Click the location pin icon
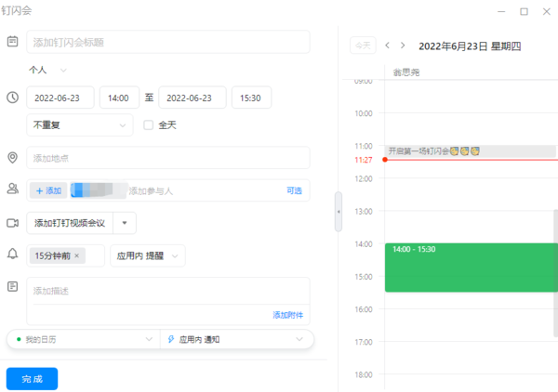The width and height of the screenshot is (558, 392). (13, 158)
